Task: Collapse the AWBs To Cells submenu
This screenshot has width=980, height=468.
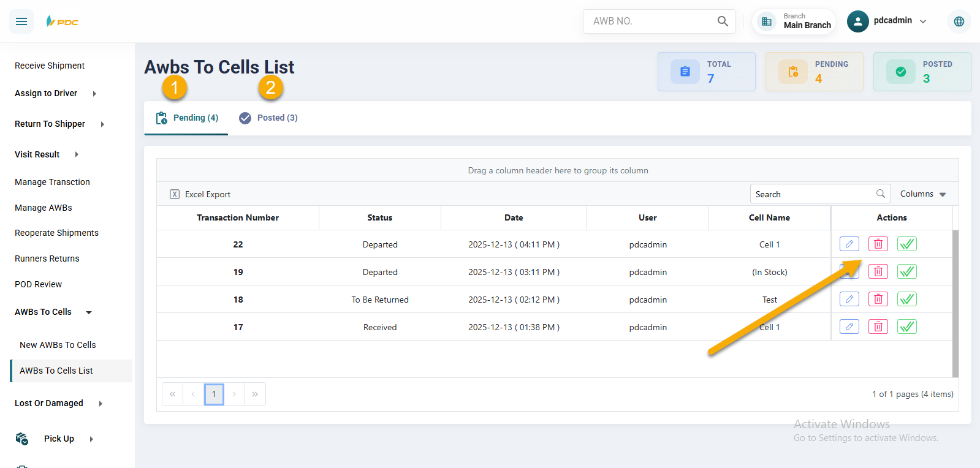Action: 89,312
